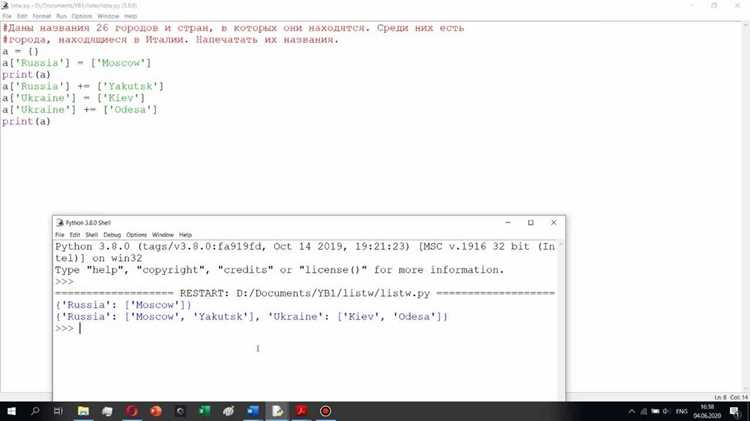Open Format menu in the editor window
Screen dimensions: 750x421
click(x=42, y=16)
